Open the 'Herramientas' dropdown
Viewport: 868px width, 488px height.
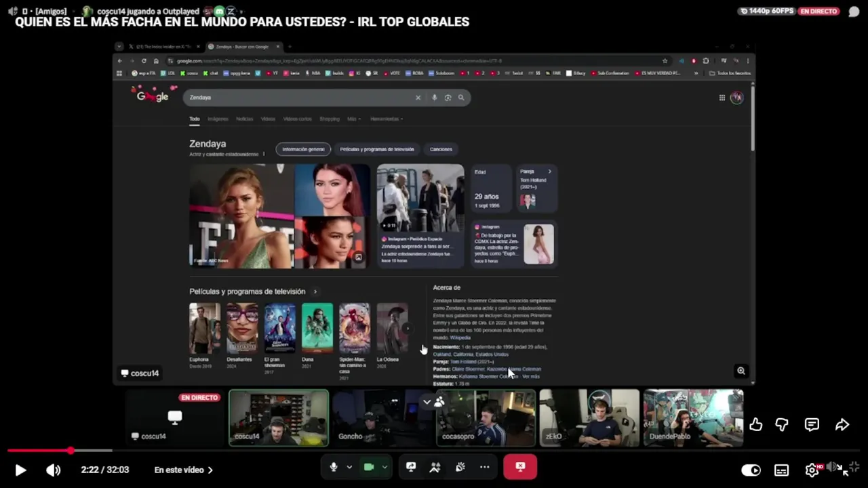(x=387, y=119)
